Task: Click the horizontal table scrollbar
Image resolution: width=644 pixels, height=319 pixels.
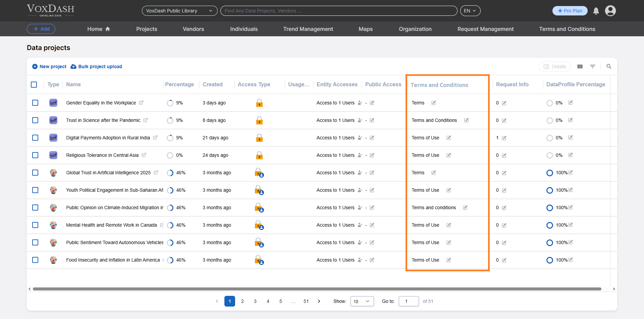Action: [x=317, y=289]
